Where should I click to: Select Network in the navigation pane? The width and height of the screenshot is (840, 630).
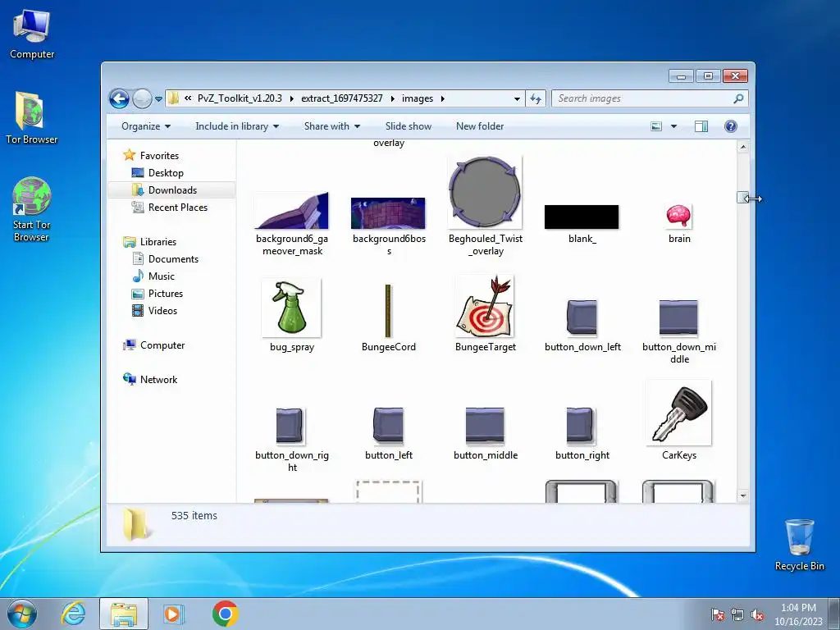click(158, 380)
